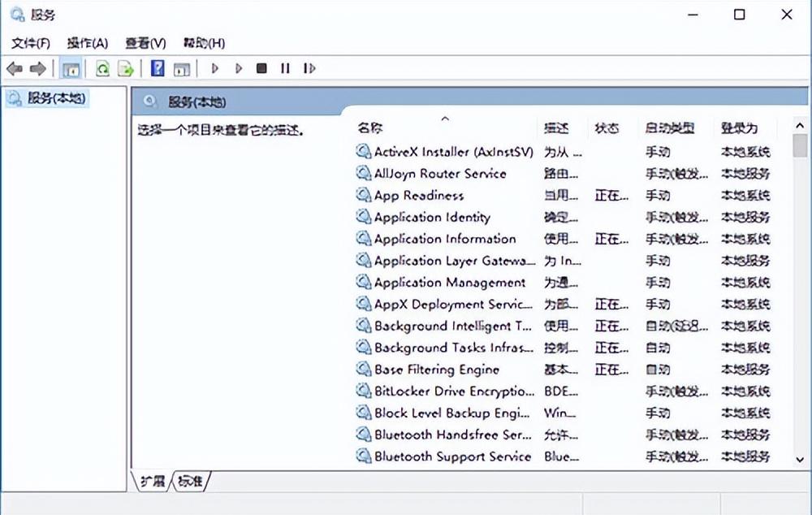Open the Help toolbar icon
Image resolution: width=812 pixels, height=515 pixels.
tap(158, 68)
